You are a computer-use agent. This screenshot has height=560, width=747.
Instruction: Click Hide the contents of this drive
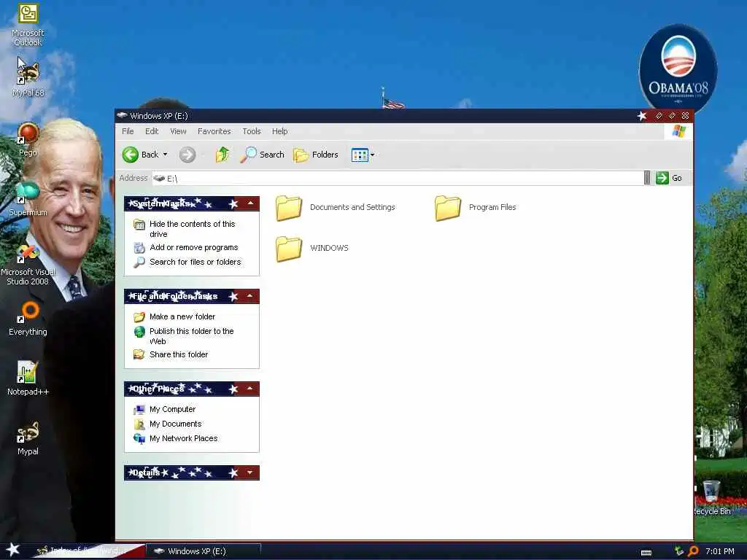tap(192, 229)
